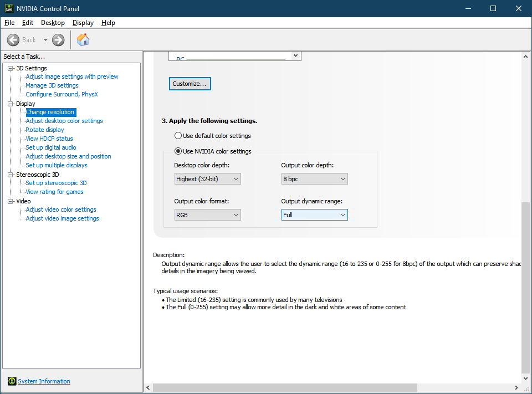This screenshot has width=532, height=394.
Task: Open Output color depth dropdown
Action: click(x=315, y=179)
